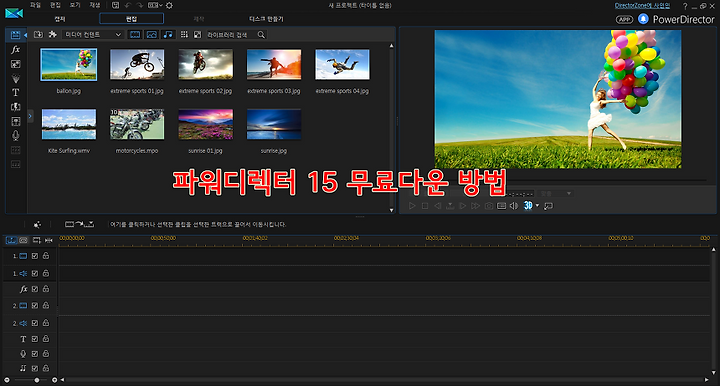Click the timeline zoom out minus button

pyautogui.click(x=6, y=380)
